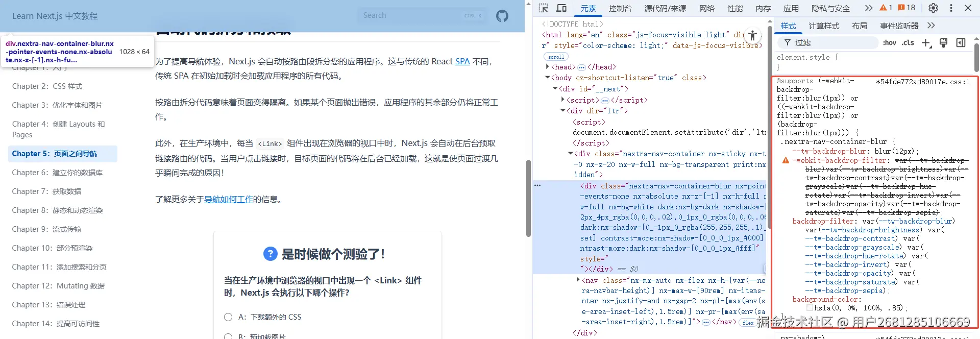Screen dimensions: 980x339
Task: Switch to the 隐私与安全 tab
Action: coord(831,8)
